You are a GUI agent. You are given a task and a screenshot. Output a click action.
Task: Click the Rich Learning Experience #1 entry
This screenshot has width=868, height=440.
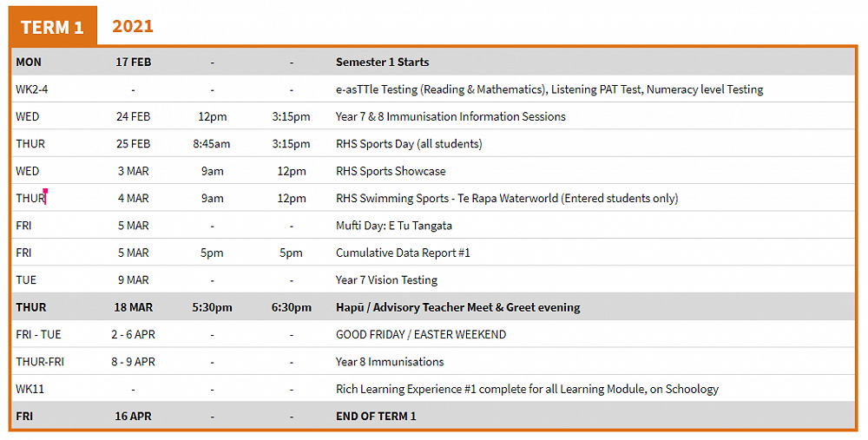click(x=527, y=389)
